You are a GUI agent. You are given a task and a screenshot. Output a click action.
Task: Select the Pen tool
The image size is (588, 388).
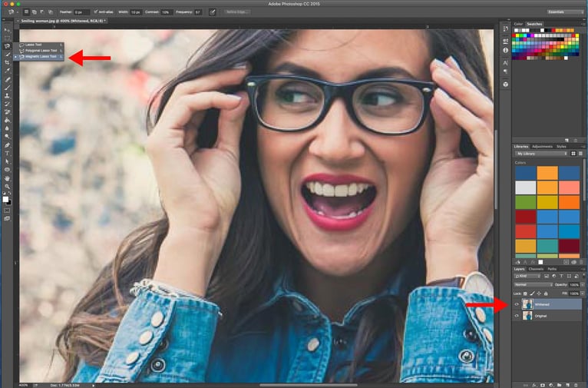(7, 145)
